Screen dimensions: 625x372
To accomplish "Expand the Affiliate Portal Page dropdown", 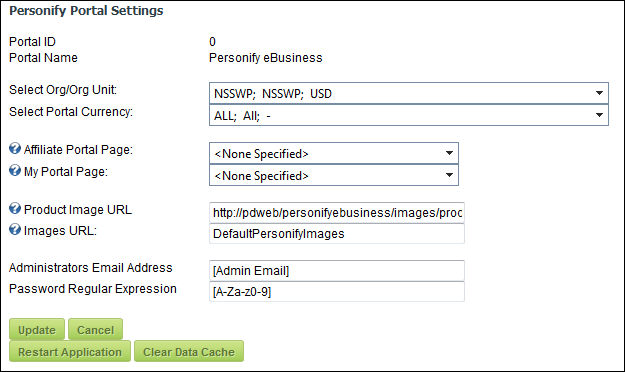I will coord(334,153).
